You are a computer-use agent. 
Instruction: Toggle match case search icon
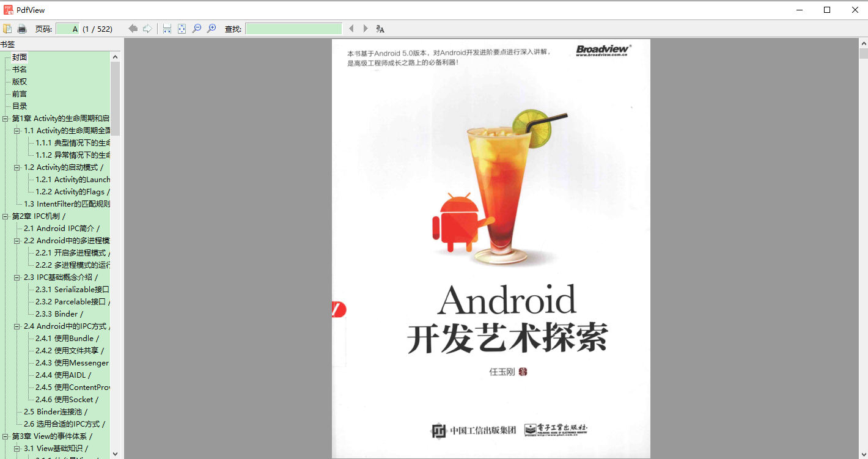(x=380, y=29)
